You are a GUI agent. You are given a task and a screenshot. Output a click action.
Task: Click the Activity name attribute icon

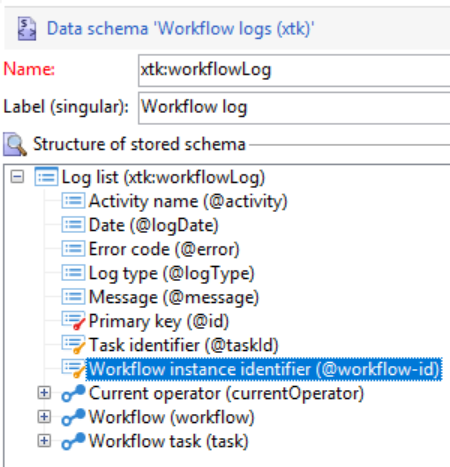pyautogui.click(x=73, y=201)
